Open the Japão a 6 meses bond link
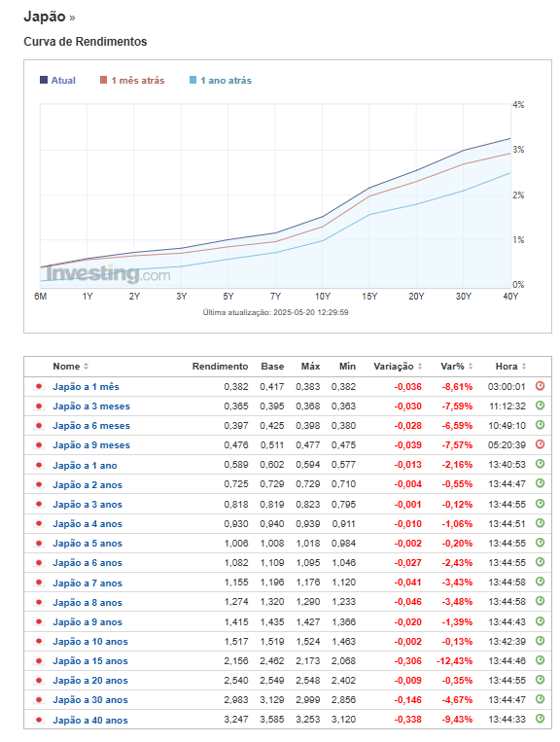This screenshot has height=742, width=560. click(x=91, y=425)
